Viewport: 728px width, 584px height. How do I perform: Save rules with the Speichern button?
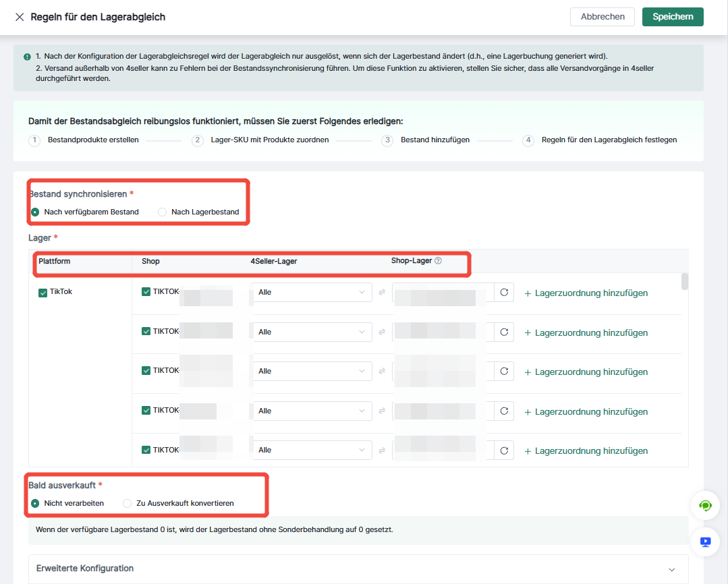click(673, 17)
